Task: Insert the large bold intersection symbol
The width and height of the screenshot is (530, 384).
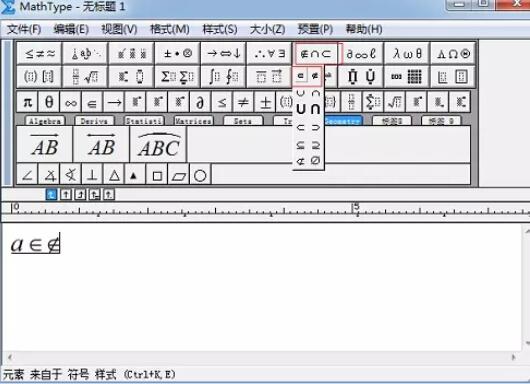Action: click(x=315, y=109)
